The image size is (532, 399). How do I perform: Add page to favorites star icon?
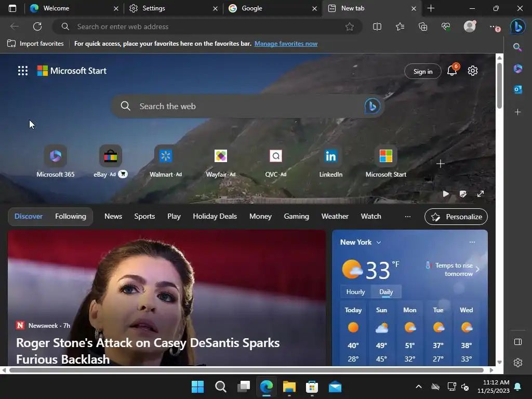tap(350, 26)
